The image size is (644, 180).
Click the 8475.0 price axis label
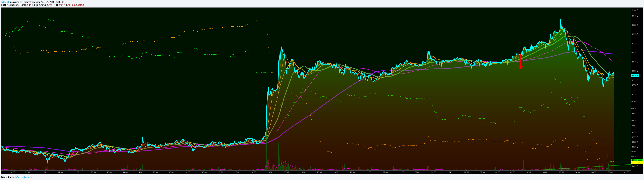point(635,157)
